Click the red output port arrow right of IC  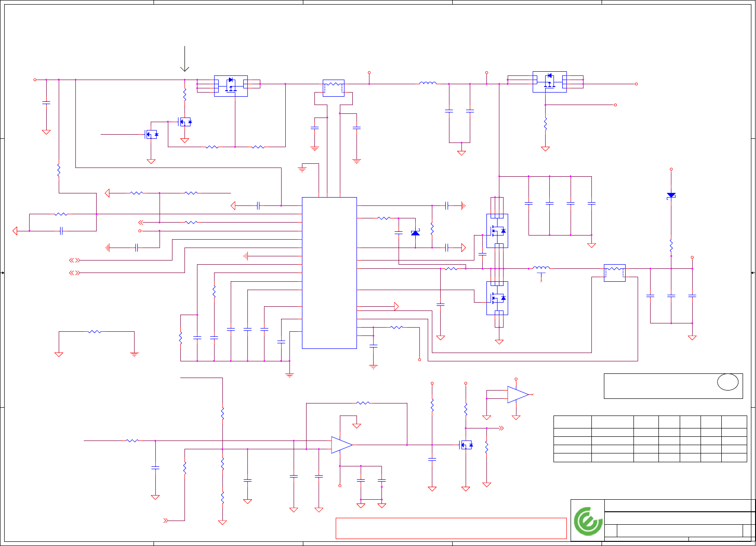coord(396,306)
